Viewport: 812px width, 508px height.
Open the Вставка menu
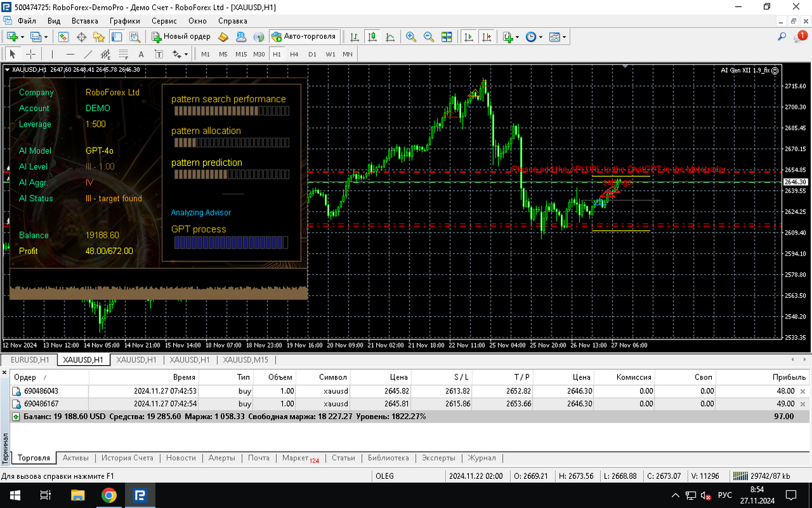tap(85, 21)
